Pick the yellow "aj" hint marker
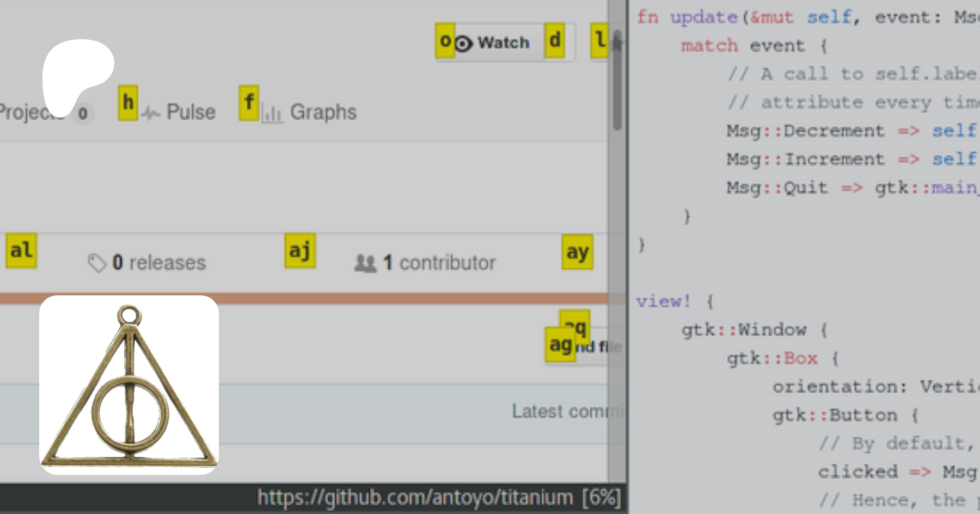The width and height of the screenshot is (980, 514). (300, 251)
